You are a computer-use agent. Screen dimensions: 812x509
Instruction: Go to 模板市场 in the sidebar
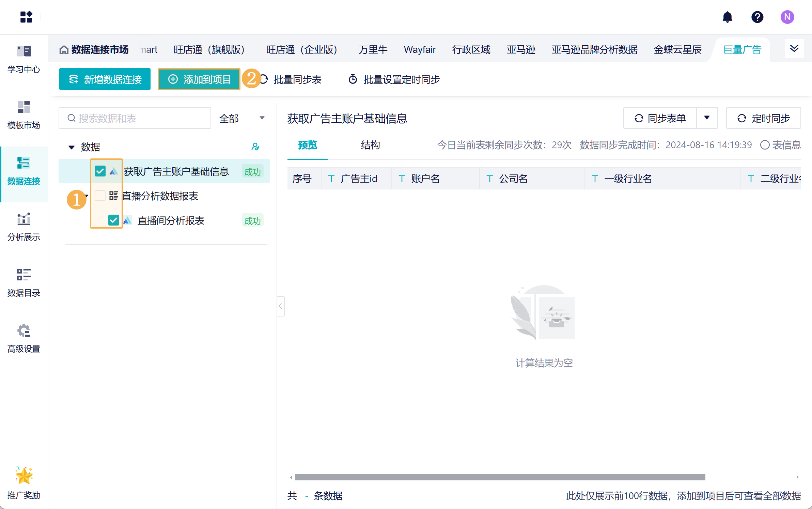24,115
